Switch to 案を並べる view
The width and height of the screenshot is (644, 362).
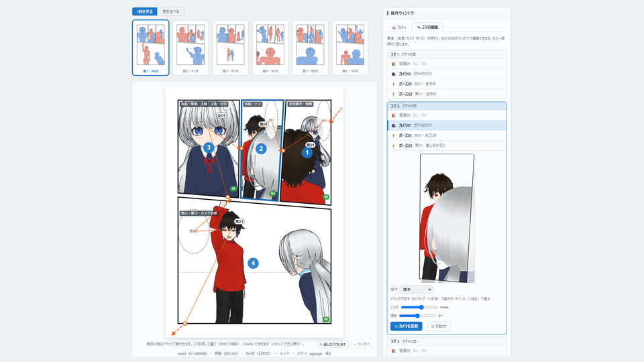[171, 11]
